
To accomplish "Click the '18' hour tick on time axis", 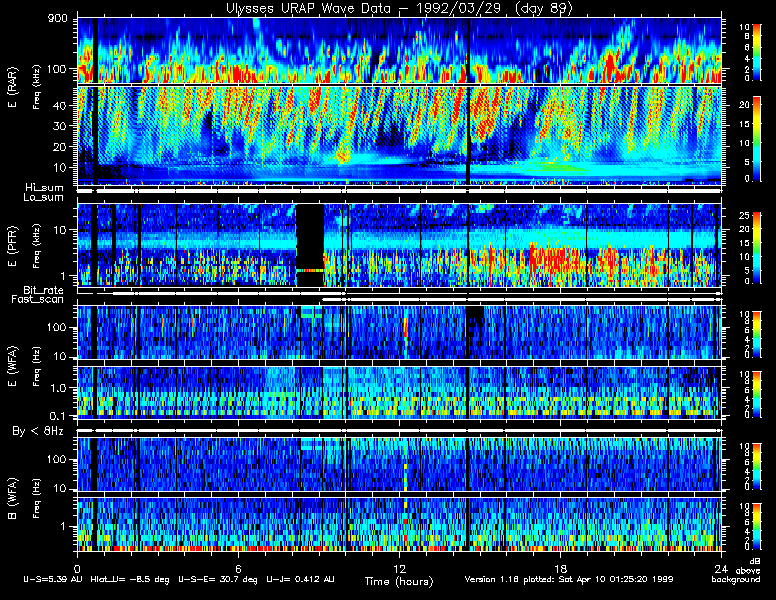I will [x=560, y=568].
